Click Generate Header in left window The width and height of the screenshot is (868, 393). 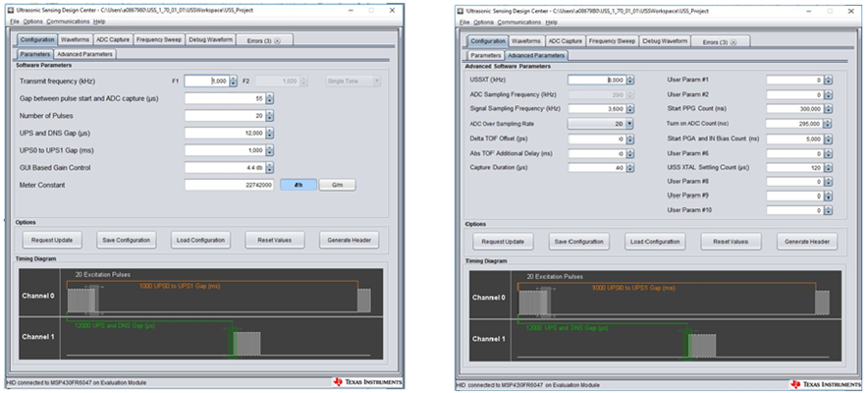click(x=349, y=241)
